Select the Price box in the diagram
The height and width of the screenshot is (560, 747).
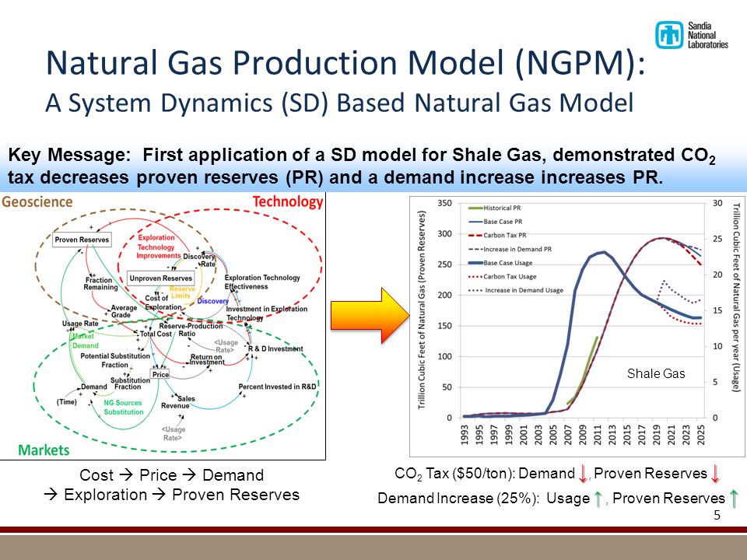click(x=160, y=374)
